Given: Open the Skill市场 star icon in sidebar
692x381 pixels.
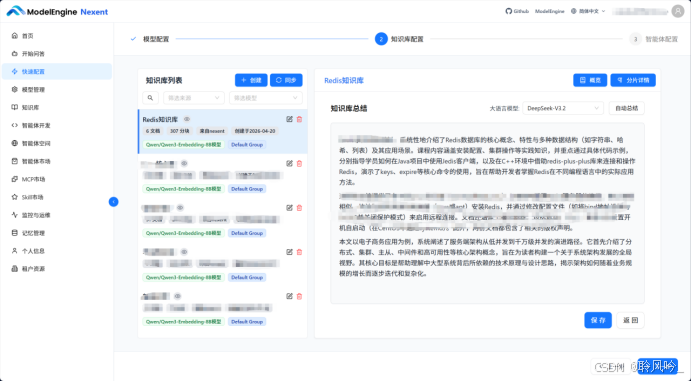Looking at the screenshot, I should tap(15, 197).
